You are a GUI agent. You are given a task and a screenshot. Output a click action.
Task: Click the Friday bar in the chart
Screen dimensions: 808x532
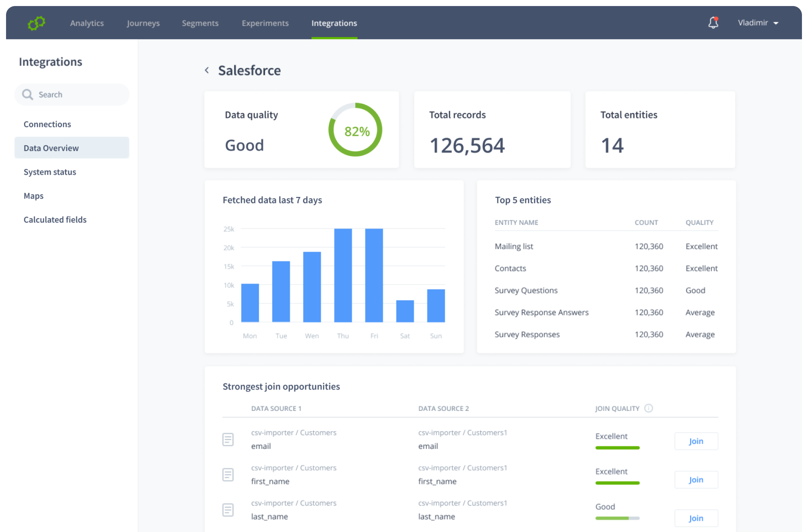click(x=374, y=275)
